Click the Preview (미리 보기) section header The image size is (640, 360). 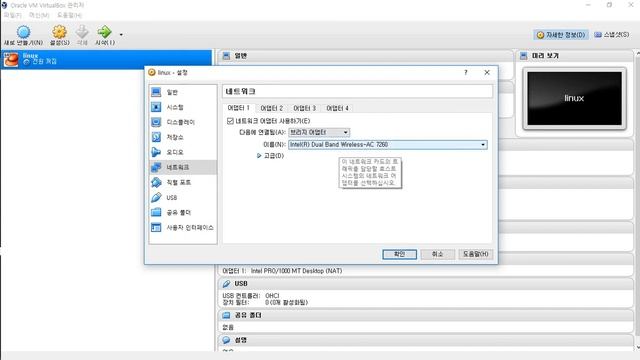576,56
